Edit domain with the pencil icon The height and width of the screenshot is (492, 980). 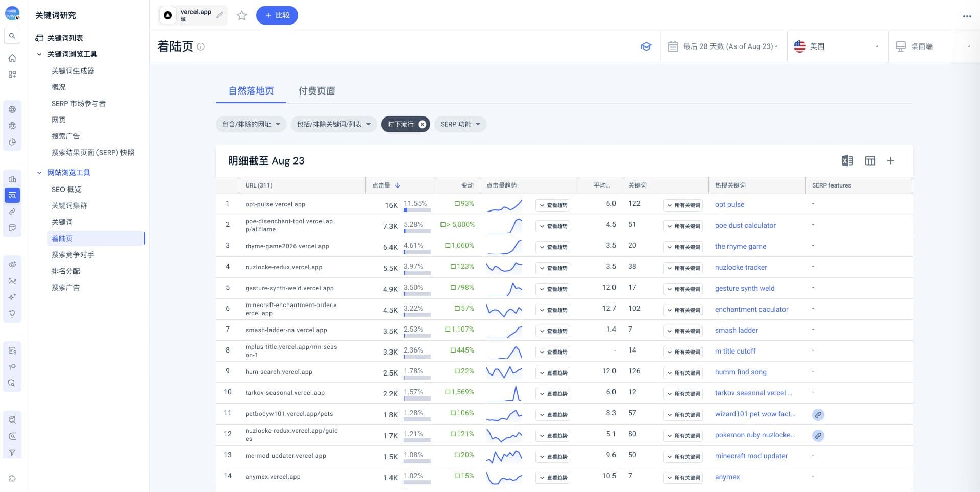[219, 15]
